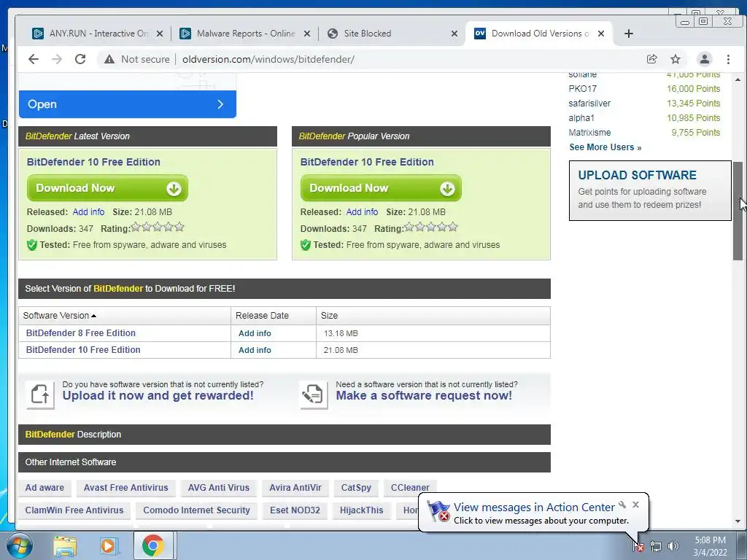Screen dimensions: 747x560
Task: Open the Avast Free Antivirus tag
Action: pos(125,488)
